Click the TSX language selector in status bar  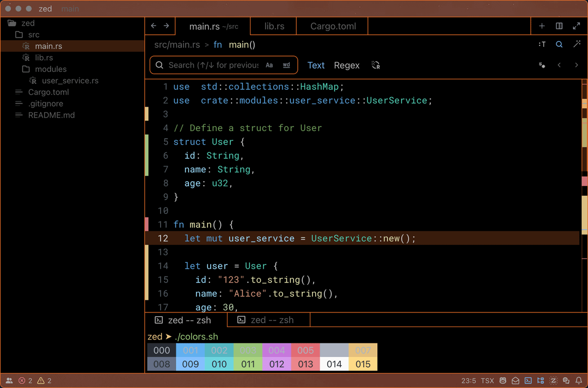click(487, 381)
